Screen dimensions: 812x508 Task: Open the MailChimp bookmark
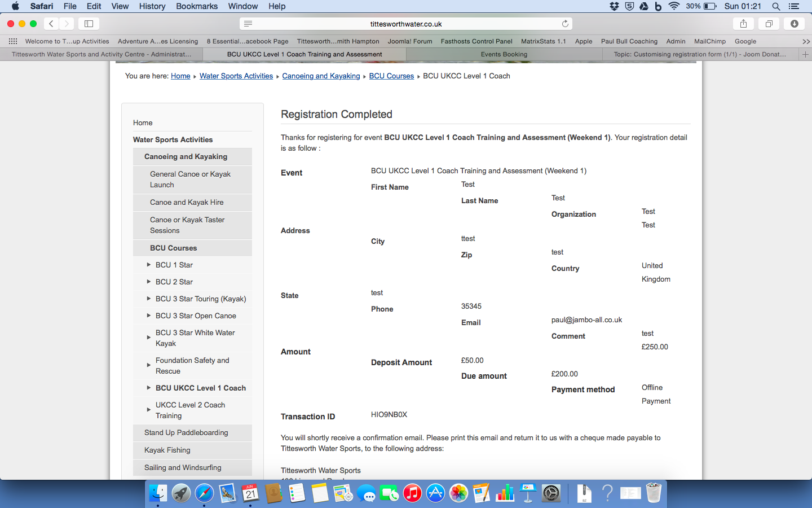(x=709, y=41)
